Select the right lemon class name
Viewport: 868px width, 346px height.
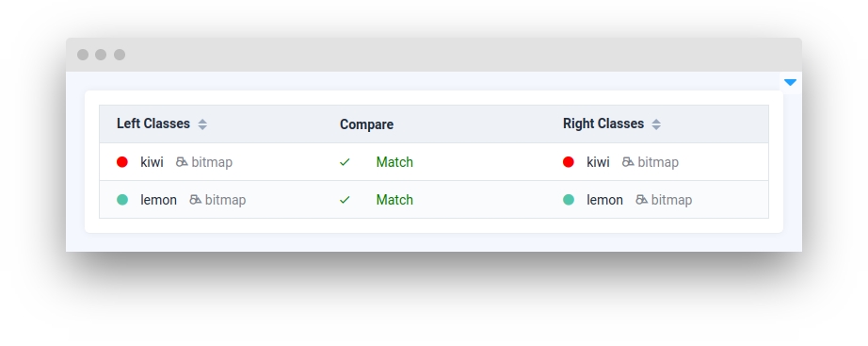(x=604, y=200)
